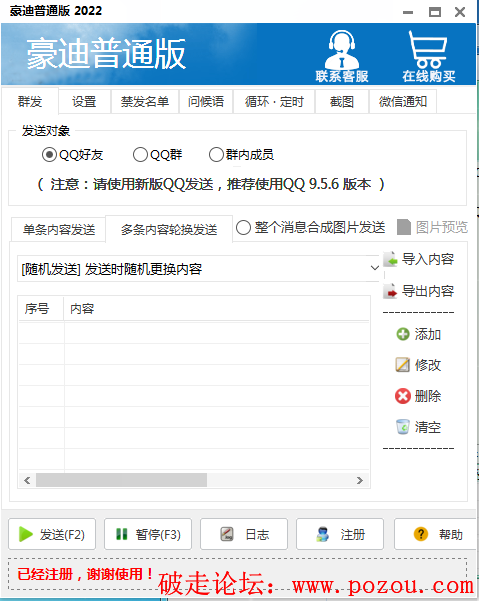Click the 图片预览 label

point(442,227)
